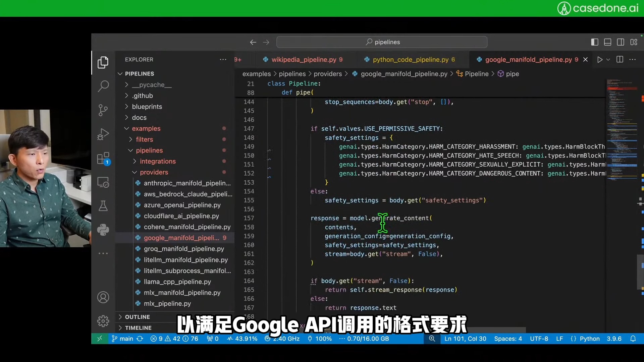The image size is (644, 362).
Task: Open the Search view in activity bar
Action: [103, 86]
